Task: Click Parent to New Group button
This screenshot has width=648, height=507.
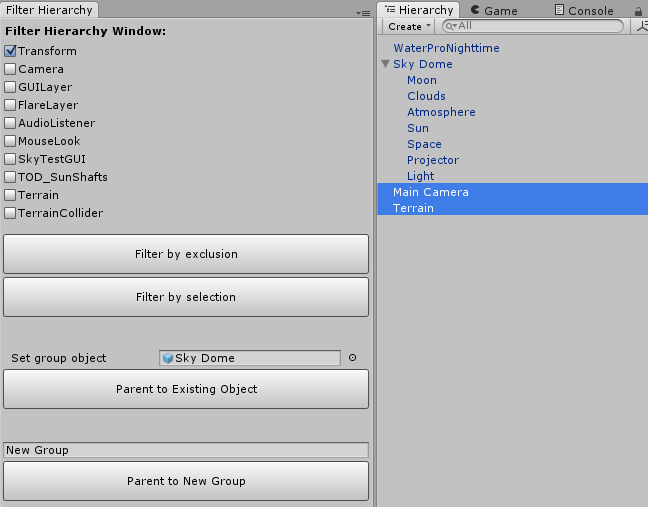Action: click(x=186, y=481)
